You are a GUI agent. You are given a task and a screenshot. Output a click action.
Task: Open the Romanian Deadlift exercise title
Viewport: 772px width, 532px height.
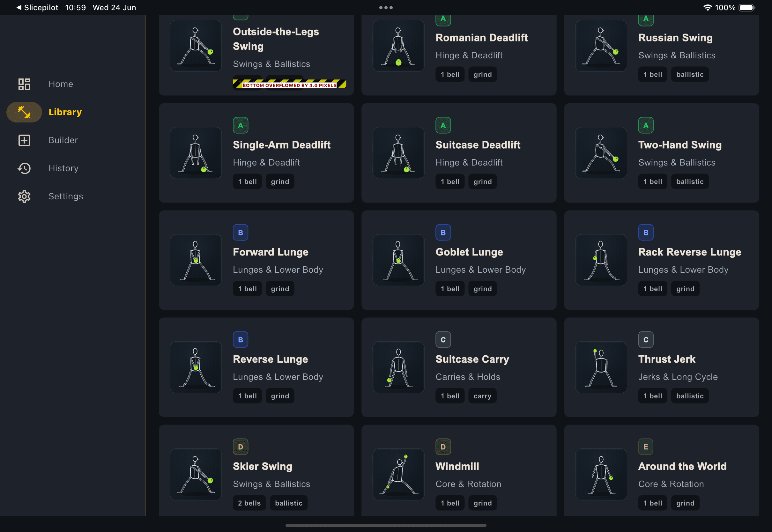pyautogui.click(x=482, y=38)
